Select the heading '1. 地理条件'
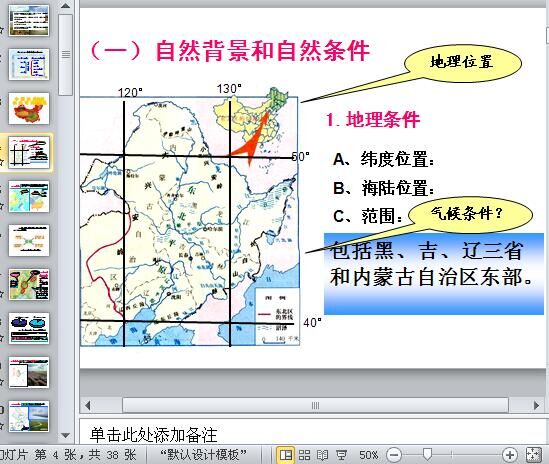Viewport: 549px width, 464px height. 373,120
